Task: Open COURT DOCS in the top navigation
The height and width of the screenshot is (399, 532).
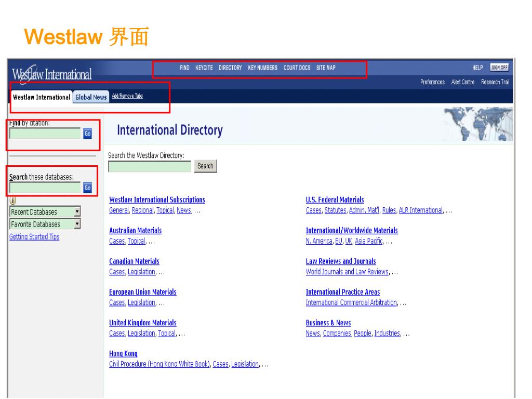Action: click(x=297, y=68)
